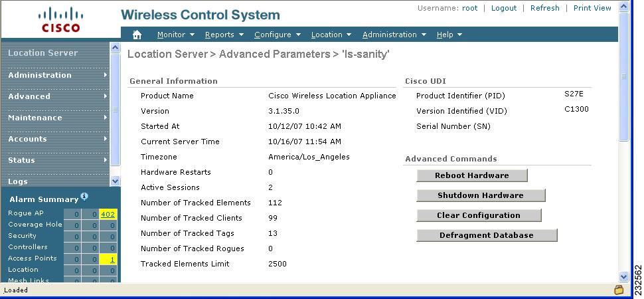This screenshot has width=644, height=299.
Task: Click the security lock icon in status bar
Action: tap(619, 290)
